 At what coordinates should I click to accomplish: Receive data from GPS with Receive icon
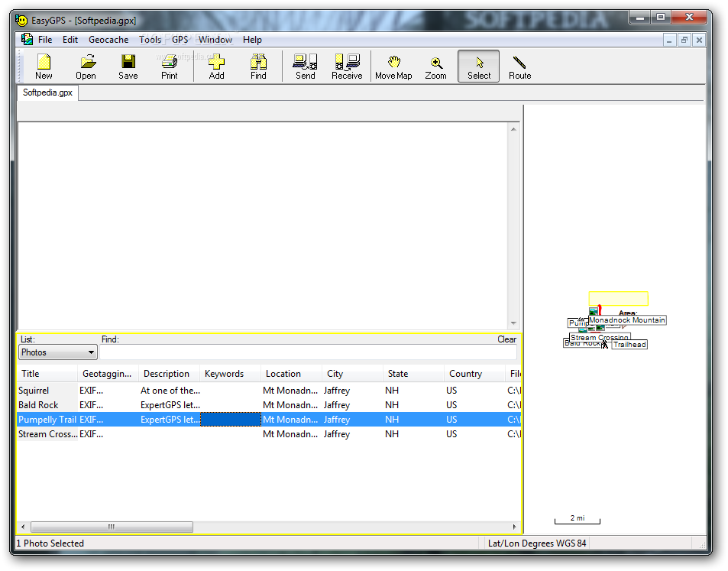pos(347,67)
